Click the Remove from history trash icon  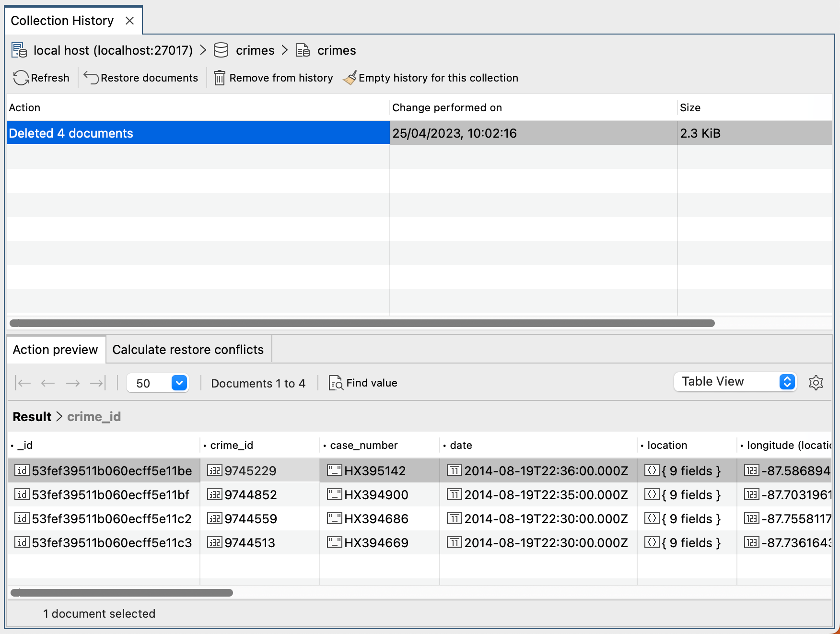coord(219,78)
